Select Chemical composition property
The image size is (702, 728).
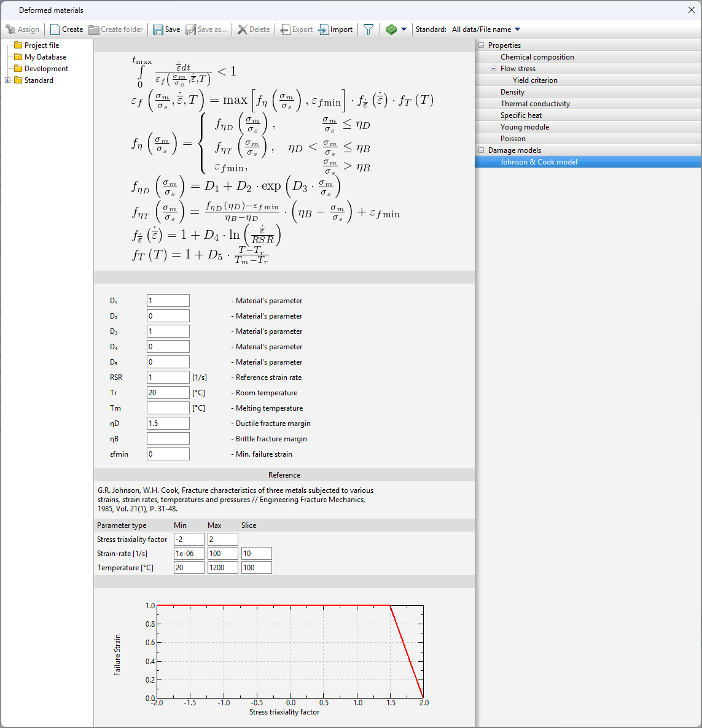pos(537,57)
